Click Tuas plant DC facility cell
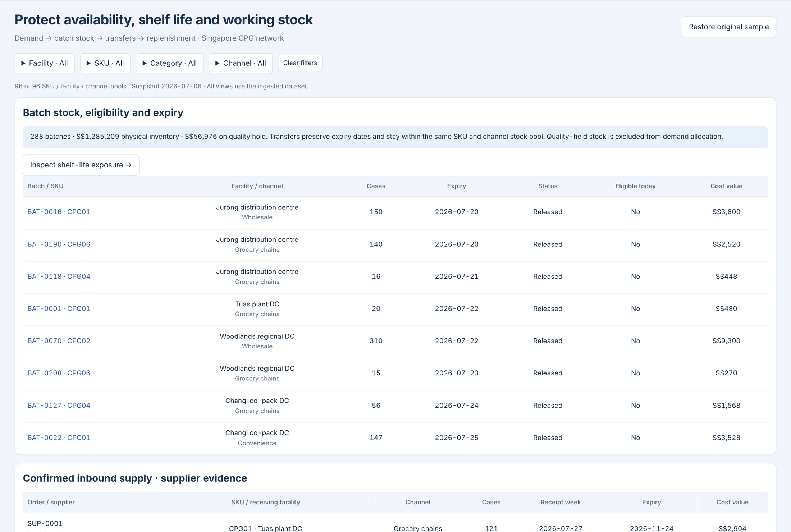The image size is (791, 532). point(257,309)
